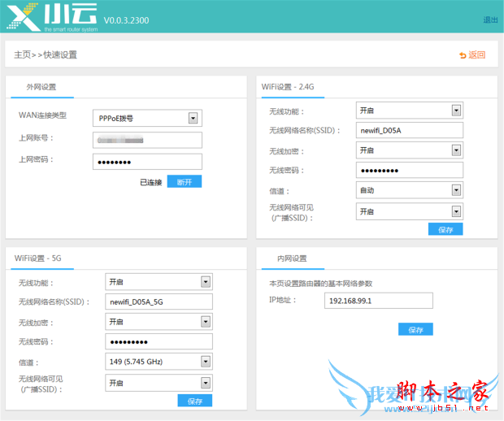This screenshot has width=504, height=421.
Task: Open the 2.4G 广播SSID dropdown
Action: pyautogui.click(x=410, y=211)
